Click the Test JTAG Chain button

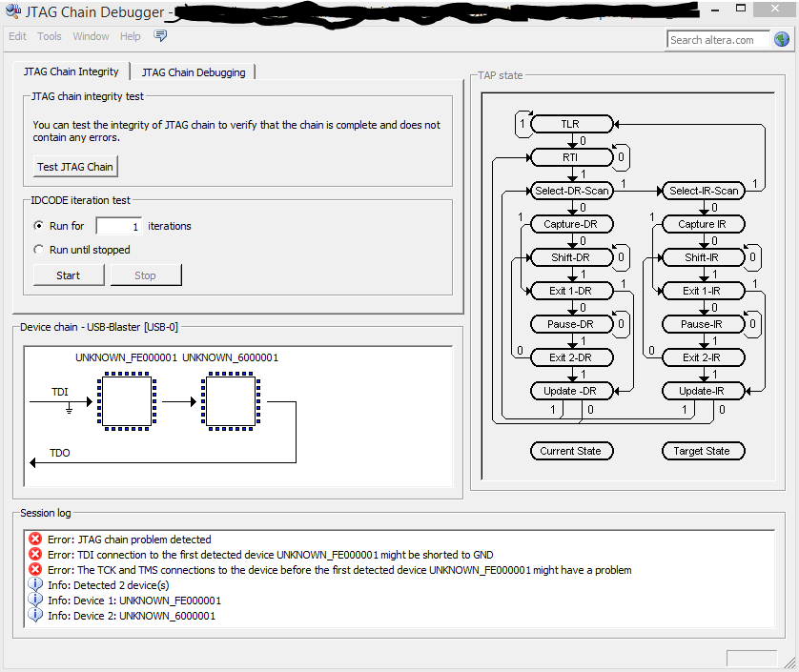point(75,167)
